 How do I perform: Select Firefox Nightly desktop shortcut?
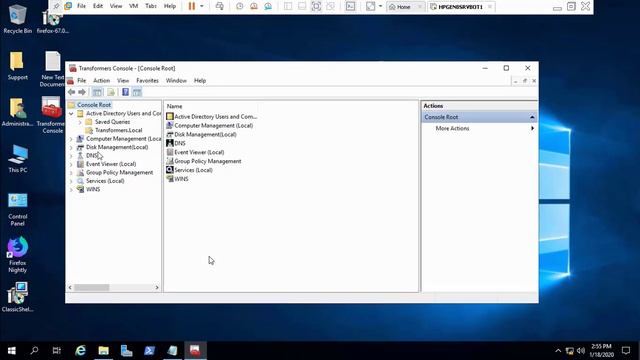click(x=18, y=255)
